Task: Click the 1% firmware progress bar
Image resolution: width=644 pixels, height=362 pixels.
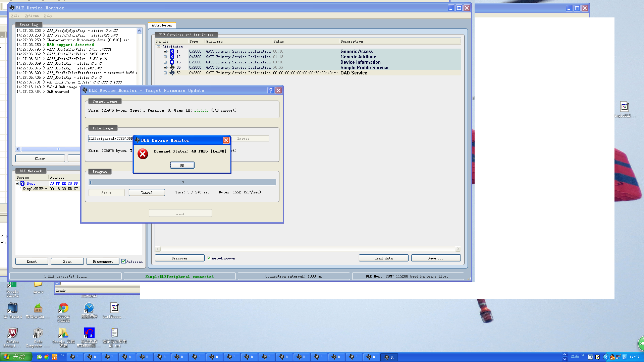Action: point(182,182)
